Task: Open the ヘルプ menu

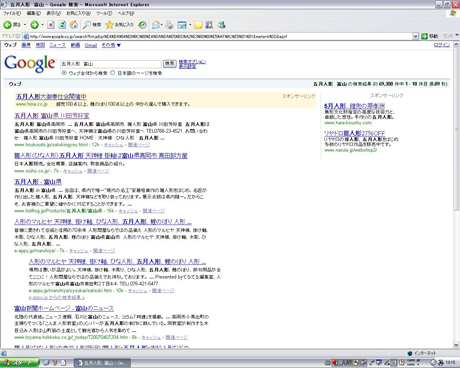Action: pos(126,13)
